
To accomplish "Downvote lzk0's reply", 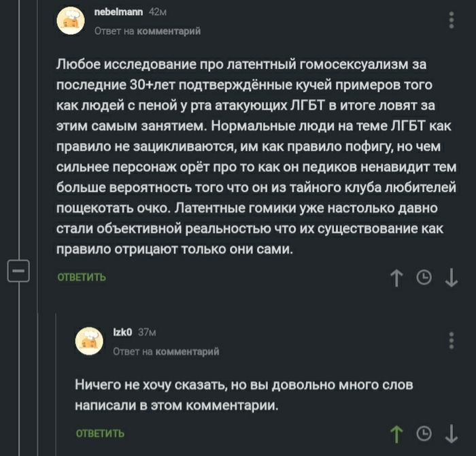I will tap(451, 433).
